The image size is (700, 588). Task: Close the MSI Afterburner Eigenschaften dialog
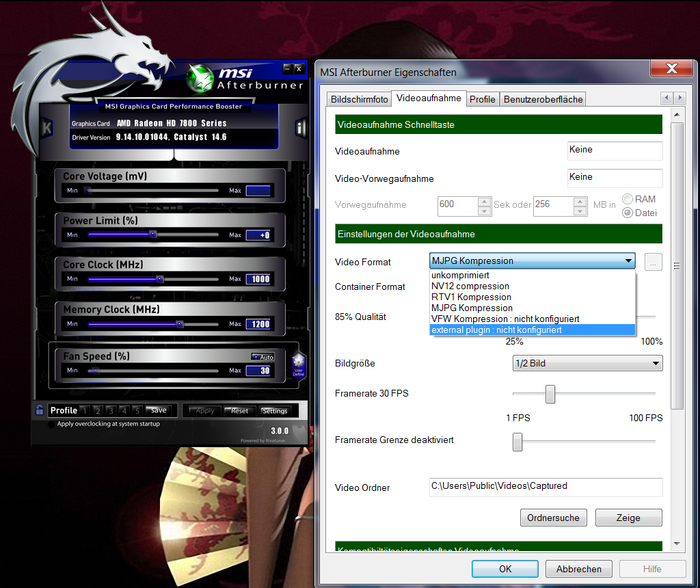671,68
